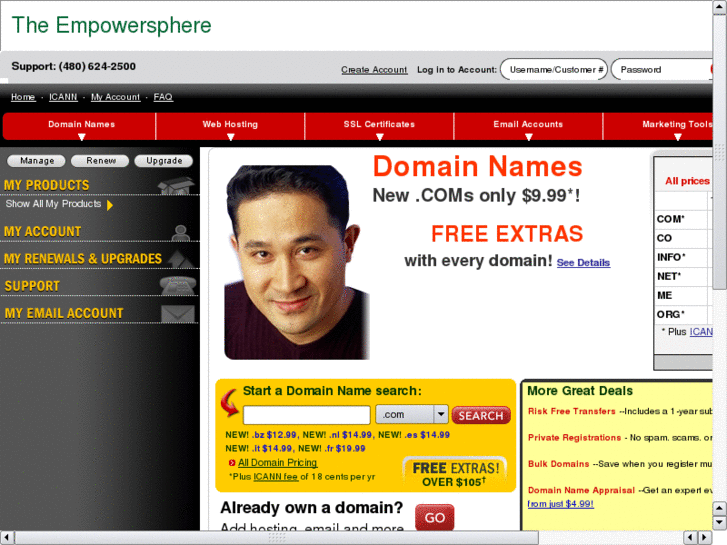Click the arrow icon beside My Renewals & Upgrades
This screenshot has height=545, width=727.
coord(181,259)
